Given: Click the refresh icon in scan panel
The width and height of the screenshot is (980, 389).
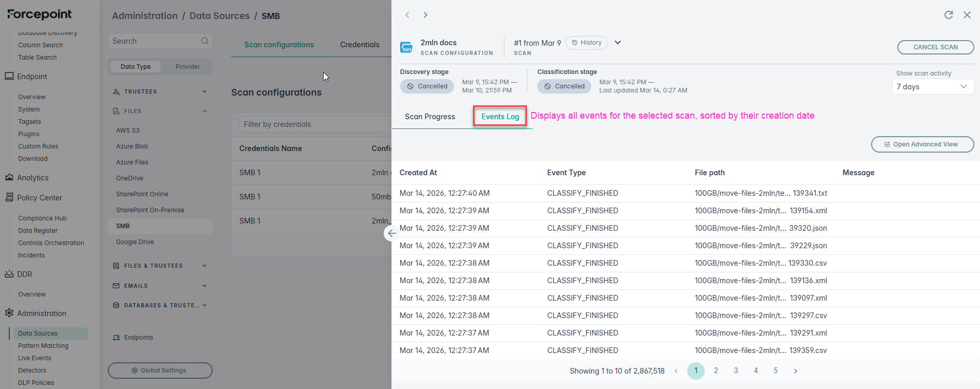Looking at the screenshot, I should pos(948,15).
